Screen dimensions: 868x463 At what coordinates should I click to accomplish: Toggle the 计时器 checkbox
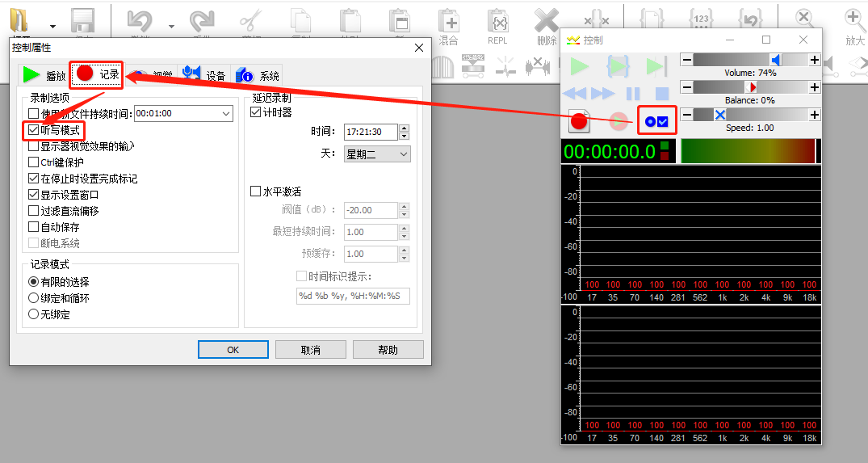(255, 112)
